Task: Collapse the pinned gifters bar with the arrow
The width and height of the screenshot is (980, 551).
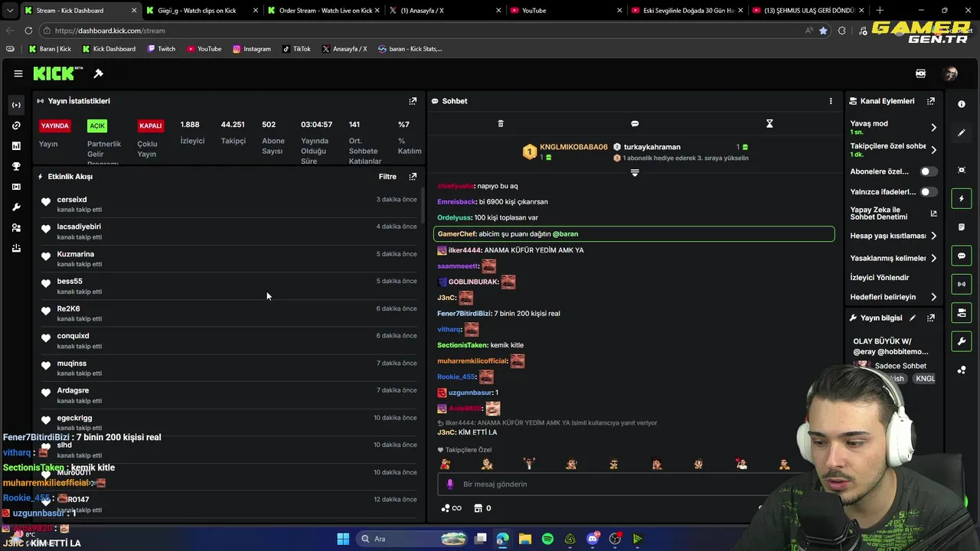Action: [x=635, y=173]
